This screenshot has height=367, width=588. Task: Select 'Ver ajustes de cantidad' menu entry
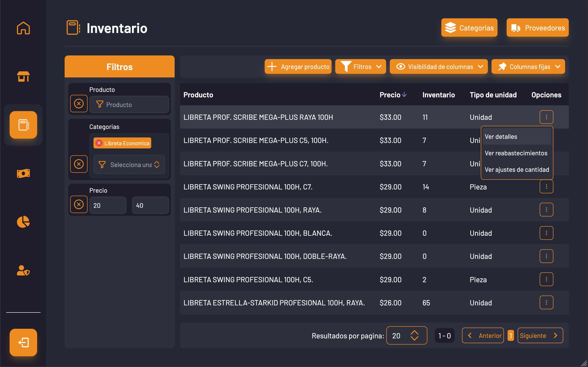pyautogui.click(x=517, y=170)
